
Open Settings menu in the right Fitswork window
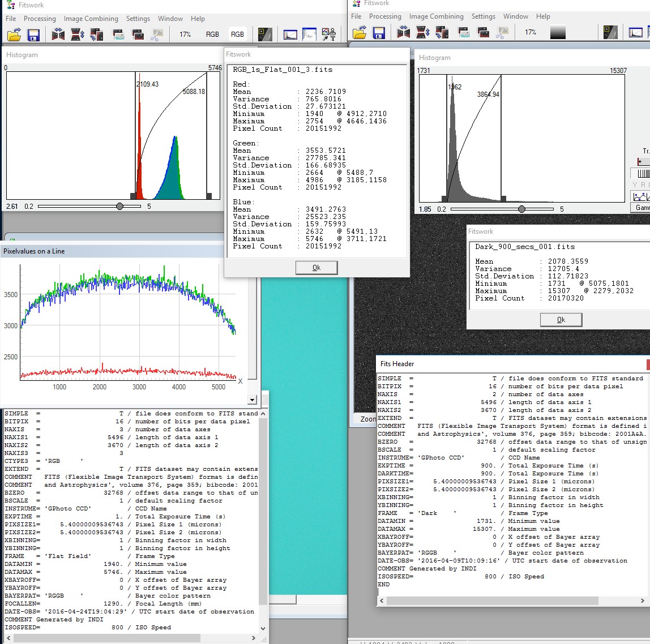(483, 16)
